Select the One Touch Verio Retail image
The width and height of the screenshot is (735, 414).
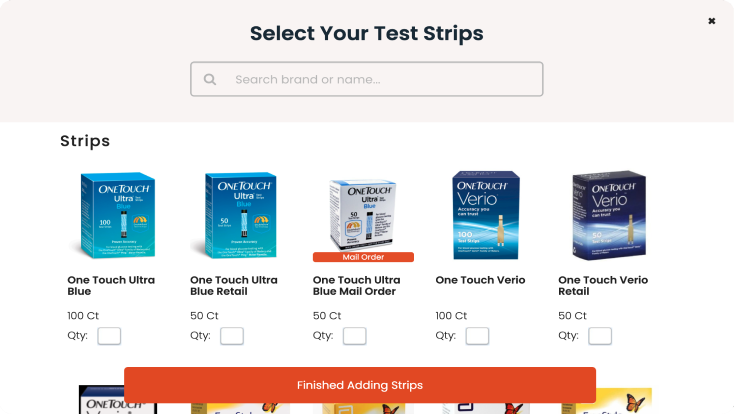coord(608,216)
